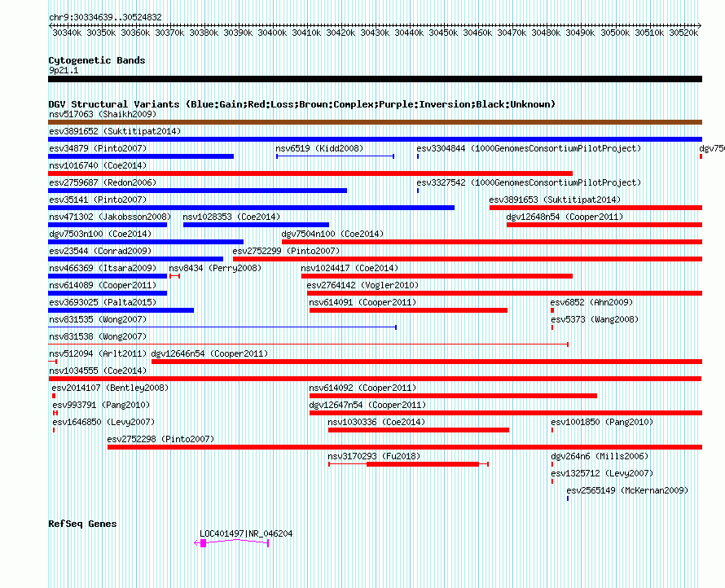Select the nsv614091 (Cooper2011) label
The height and width of the screenshot is (588, 725).
[363, 302]
